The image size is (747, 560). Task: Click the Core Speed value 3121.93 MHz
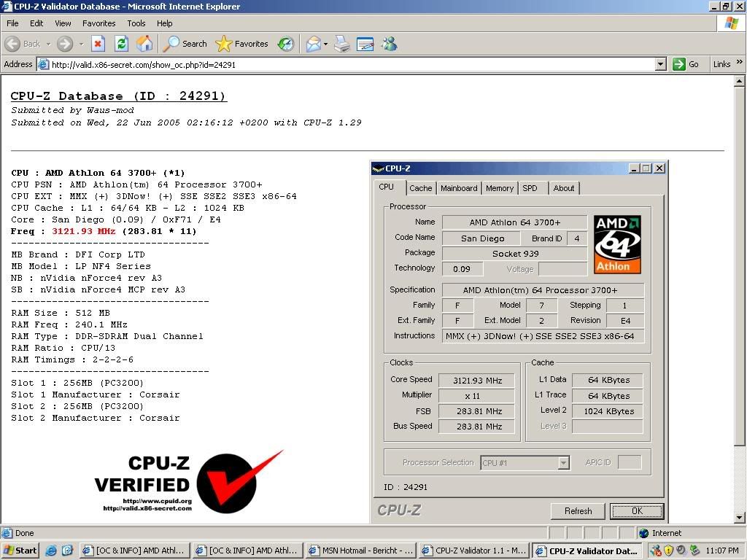[477, 381]
